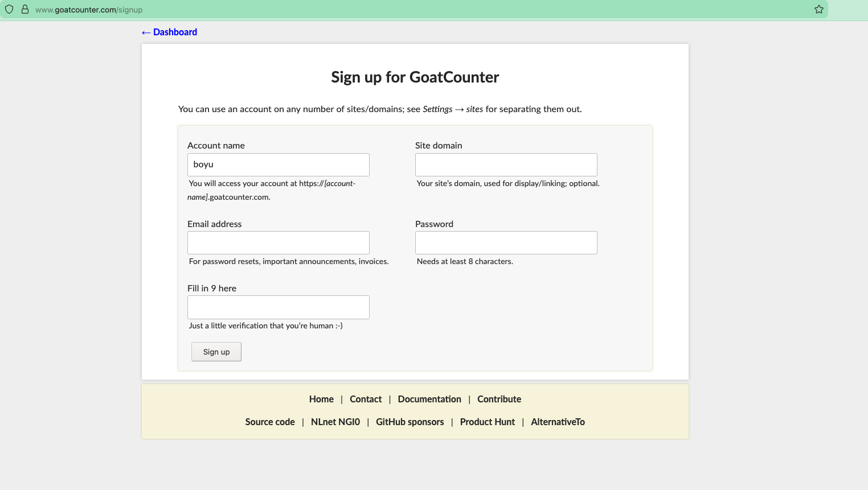Screen dimensions: 868x490
Task: Open the AlternativeTo footer link
Action: coord(558,422)
